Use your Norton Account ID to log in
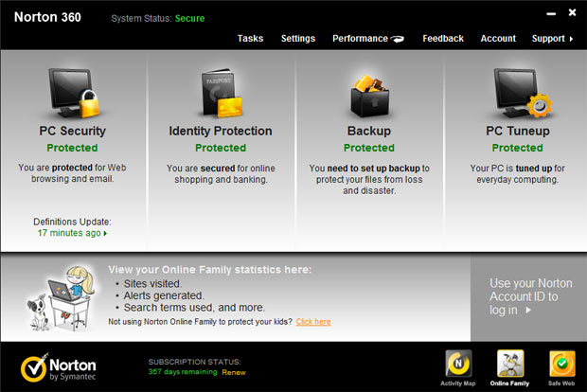587x392 pixels. [x=530, y=296]
